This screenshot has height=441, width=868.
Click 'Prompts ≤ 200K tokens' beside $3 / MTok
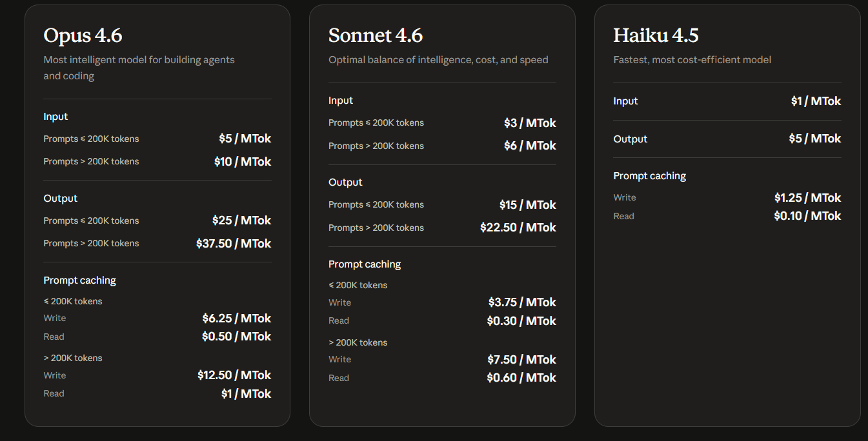(x=376, y=122)
